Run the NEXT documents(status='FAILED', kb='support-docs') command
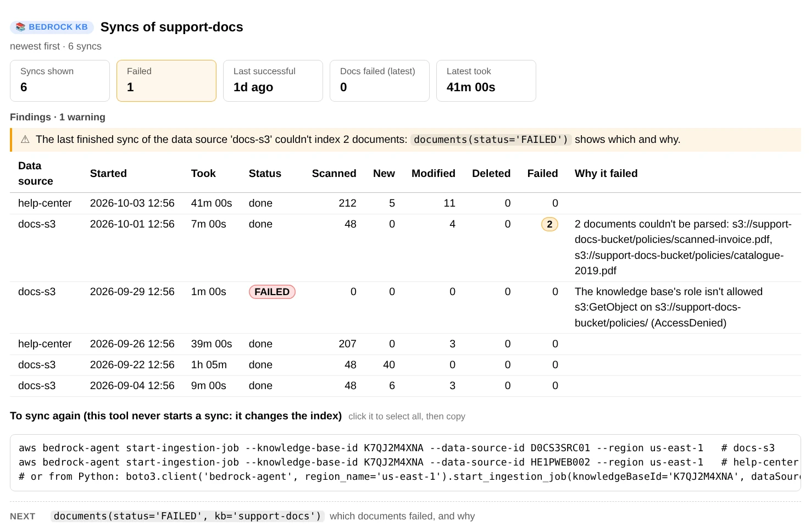Viewport: 811px width, 532px height. [187, 516]
